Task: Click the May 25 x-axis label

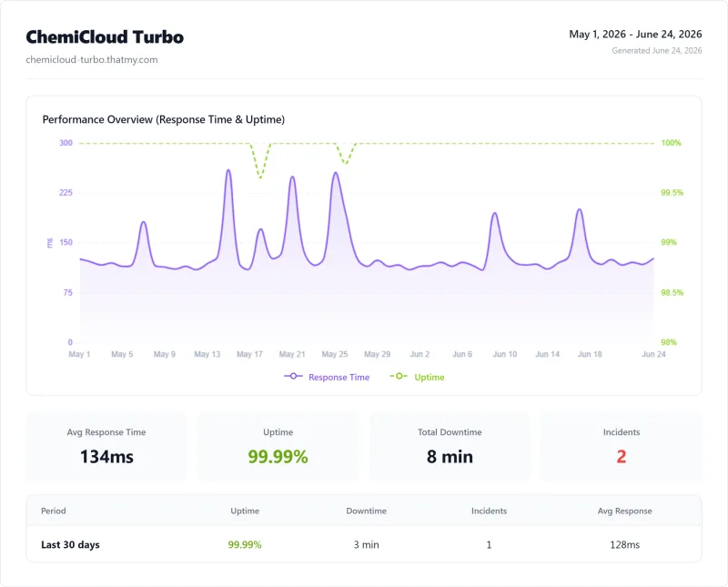Action: (334, 354)
